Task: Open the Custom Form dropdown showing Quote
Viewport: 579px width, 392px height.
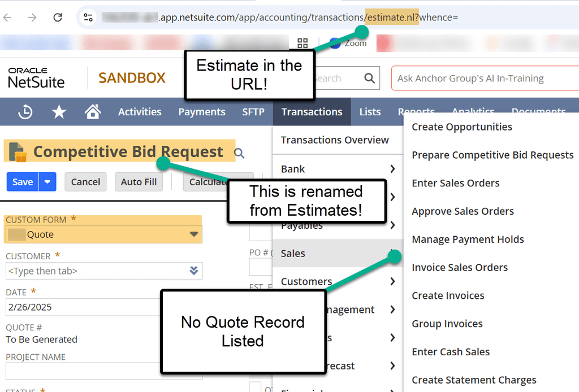Action: click(104, 234)
